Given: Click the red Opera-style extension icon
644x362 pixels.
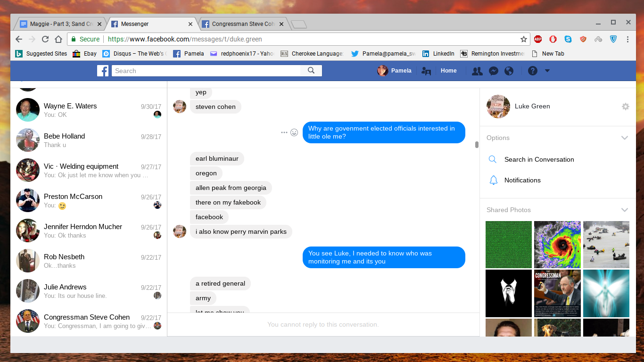Looking at the screenshot, I should point(553,39).
